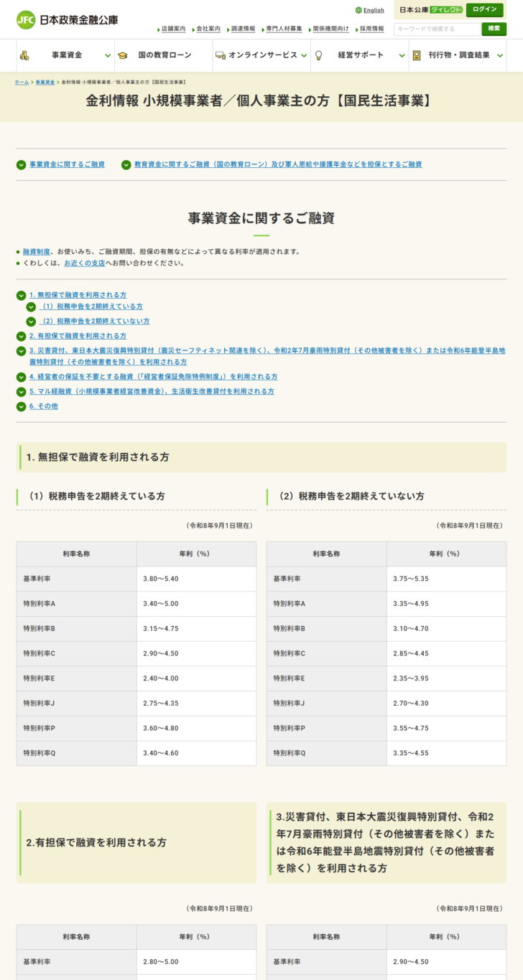Click green arrow icon beside 2. 有担保で融資

click(21, 336)
